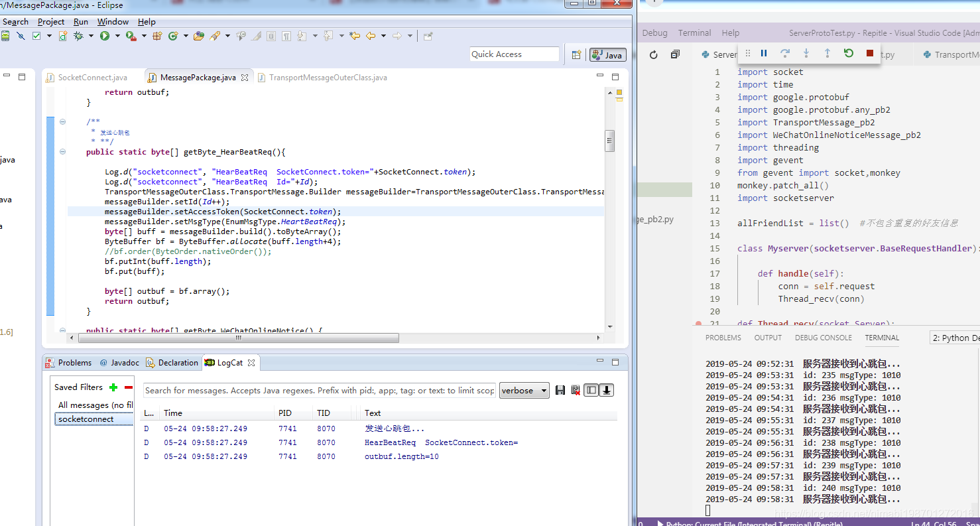Click the Last Edit Location arrow icon
The height and width of the screenshot is (526, 980).
355,36
